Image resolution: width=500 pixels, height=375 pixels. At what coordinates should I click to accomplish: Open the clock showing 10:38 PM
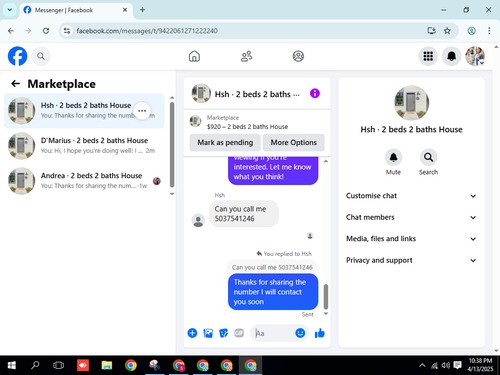click(x=480, y=365)
